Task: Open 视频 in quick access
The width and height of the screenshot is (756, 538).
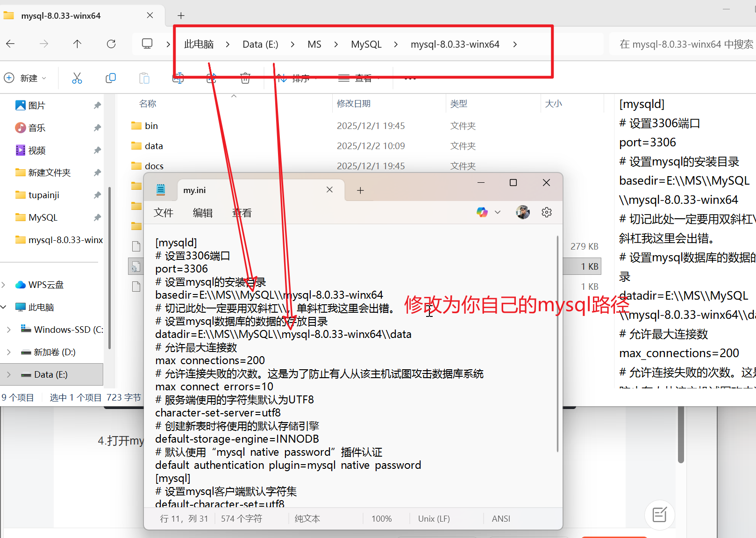Action: [x=36, y=151]
